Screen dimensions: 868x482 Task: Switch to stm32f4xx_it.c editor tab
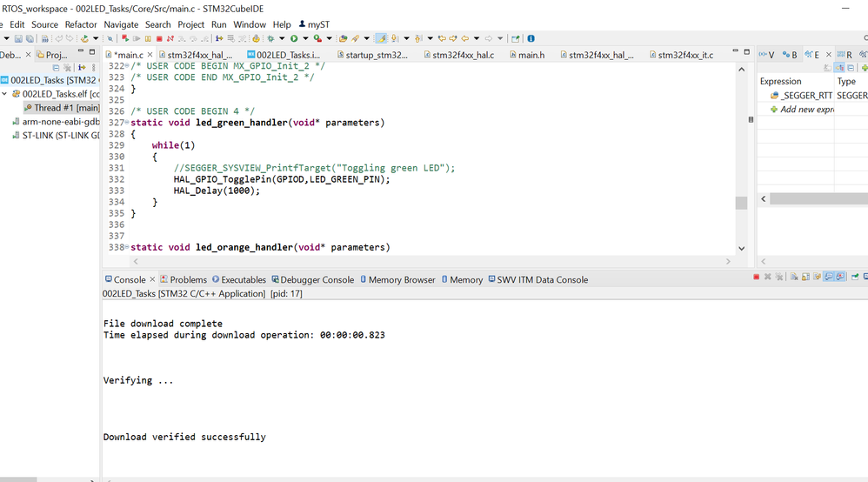tap(682, 55)
